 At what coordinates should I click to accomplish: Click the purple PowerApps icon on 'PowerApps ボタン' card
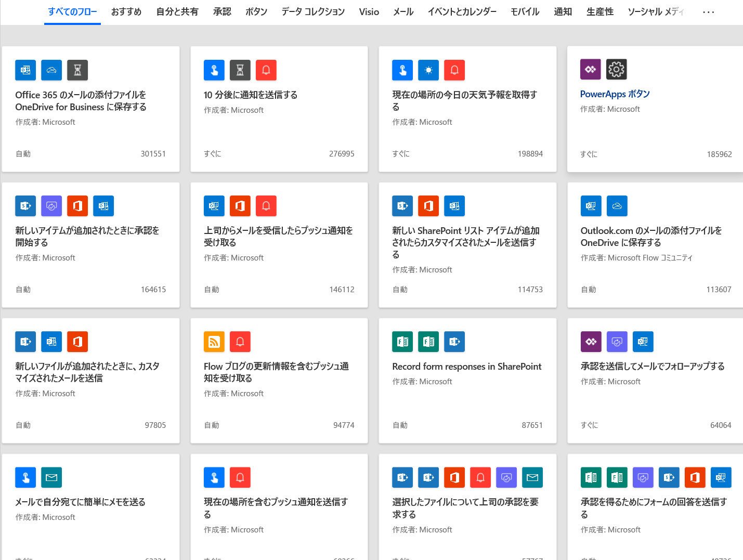pos(591,69)
